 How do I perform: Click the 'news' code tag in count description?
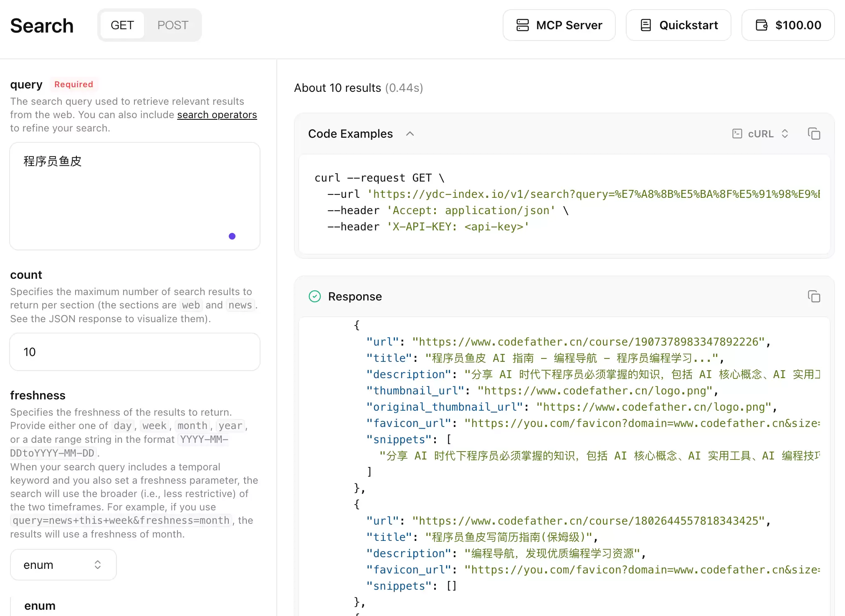(240, 305)
